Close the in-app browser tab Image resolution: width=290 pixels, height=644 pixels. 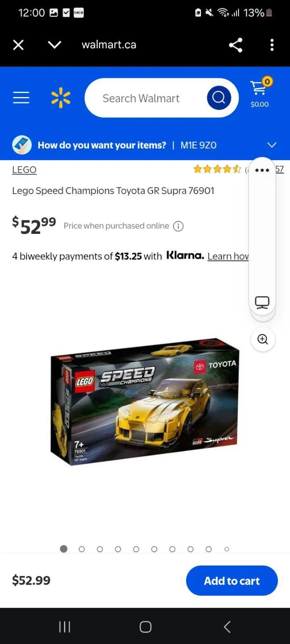point(18,45)
